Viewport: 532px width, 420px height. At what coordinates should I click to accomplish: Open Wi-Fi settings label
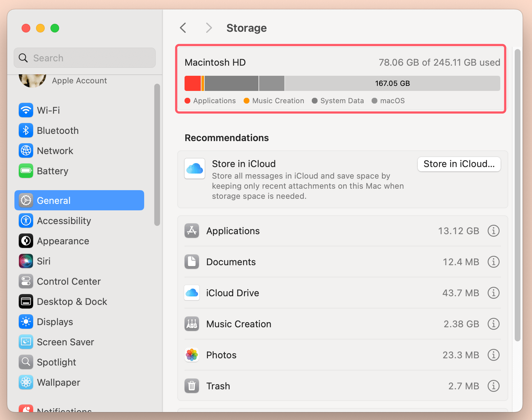[x=48, y=110]
